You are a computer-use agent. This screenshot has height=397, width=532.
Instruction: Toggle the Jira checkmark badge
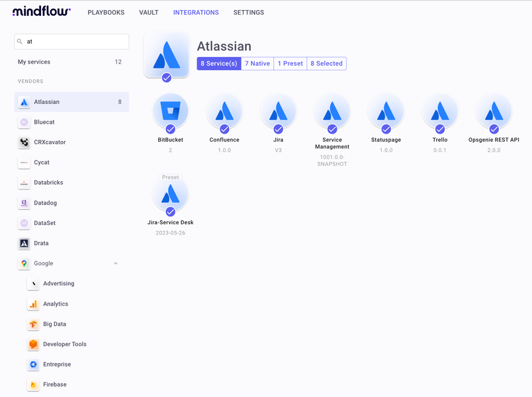pos(278,129)
